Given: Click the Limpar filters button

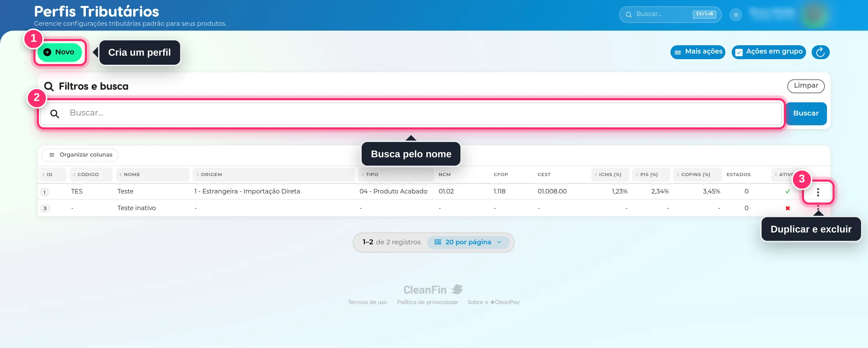Looking at the screenshot, I should coord(806,86).
